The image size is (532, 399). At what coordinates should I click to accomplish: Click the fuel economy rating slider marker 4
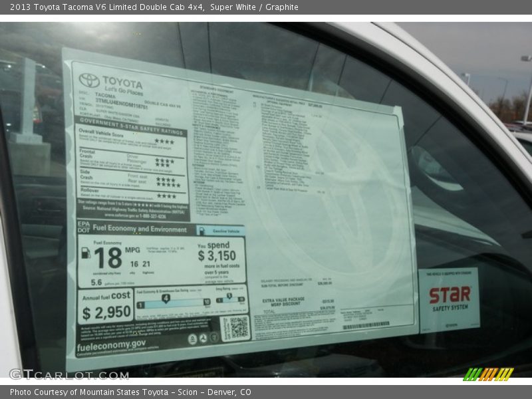click(166, 299)
